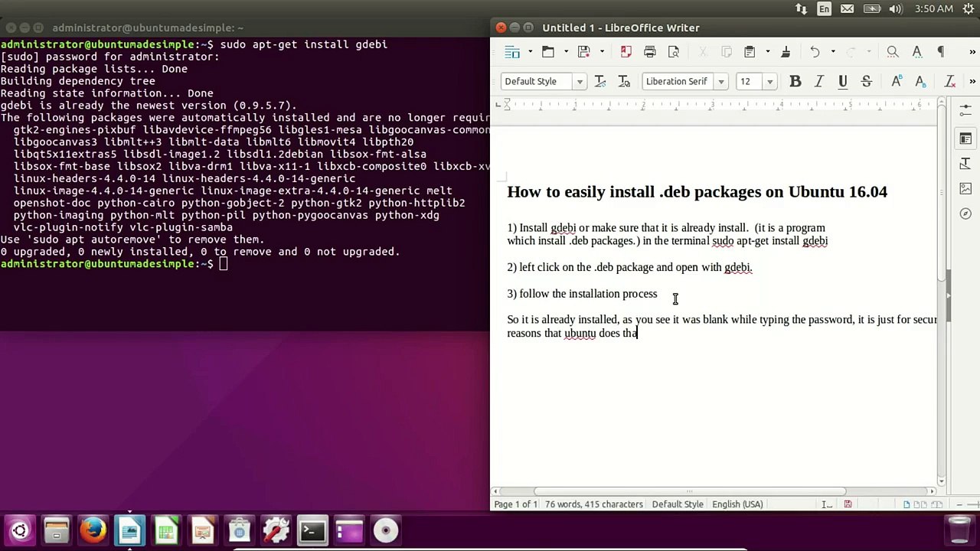Viewport: 980px width, 551px height.
Task: Click English (USA) language in status bar
Action: (737, 504)
